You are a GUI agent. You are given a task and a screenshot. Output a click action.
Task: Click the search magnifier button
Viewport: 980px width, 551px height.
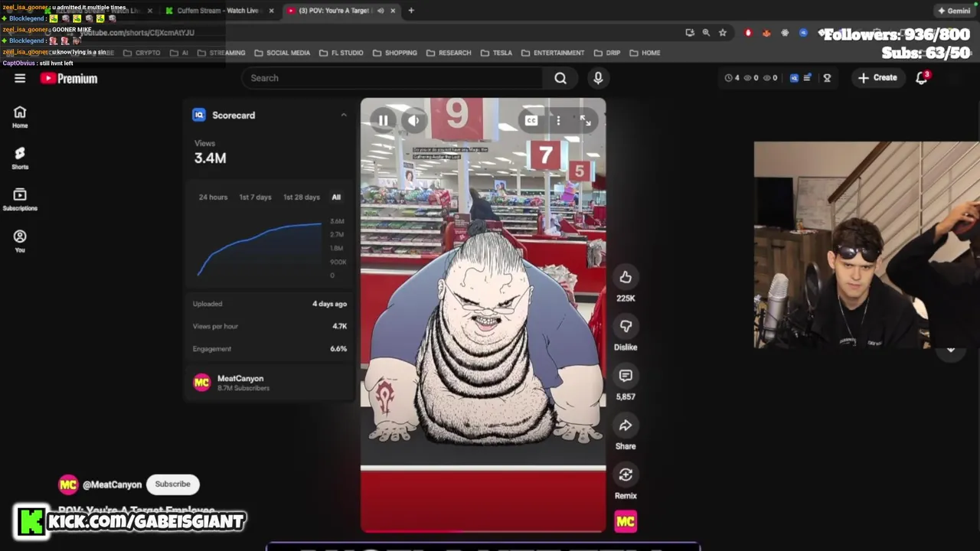coord(560,78)
